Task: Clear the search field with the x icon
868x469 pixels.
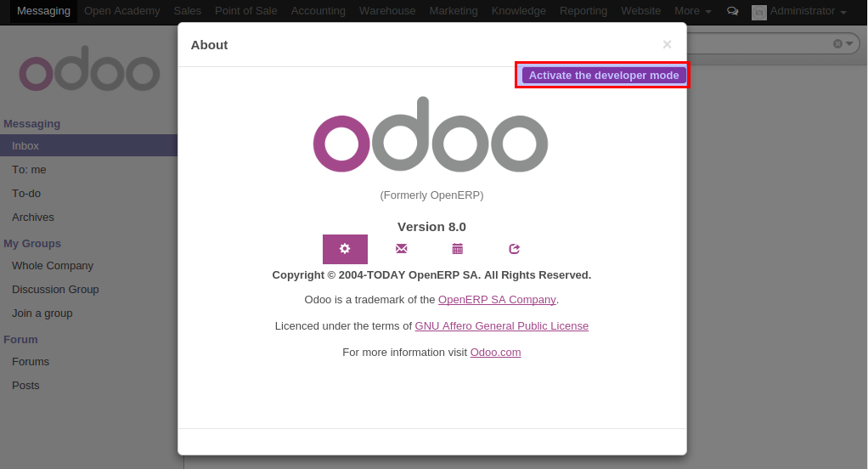Action: 837,43
